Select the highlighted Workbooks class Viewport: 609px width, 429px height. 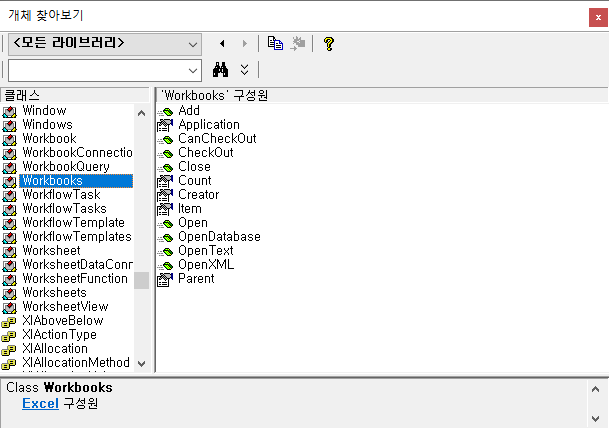(x=76, y=181)
